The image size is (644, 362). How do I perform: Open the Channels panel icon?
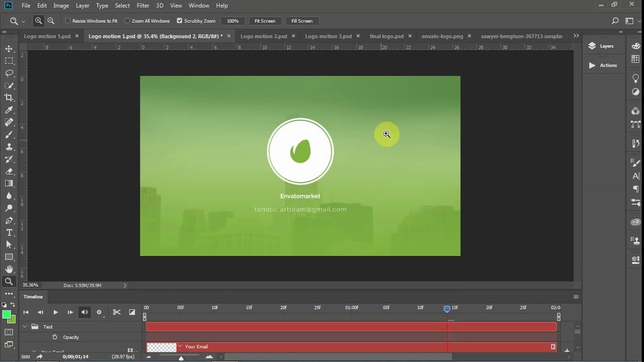(x=635, y=111)
